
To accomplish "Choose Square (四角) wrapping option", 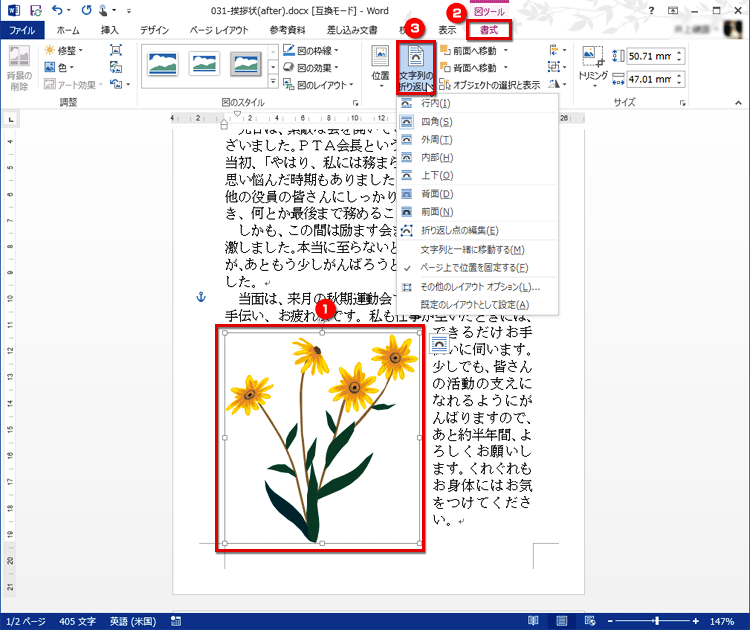I will pyautogui.click(x=478, y=122).
